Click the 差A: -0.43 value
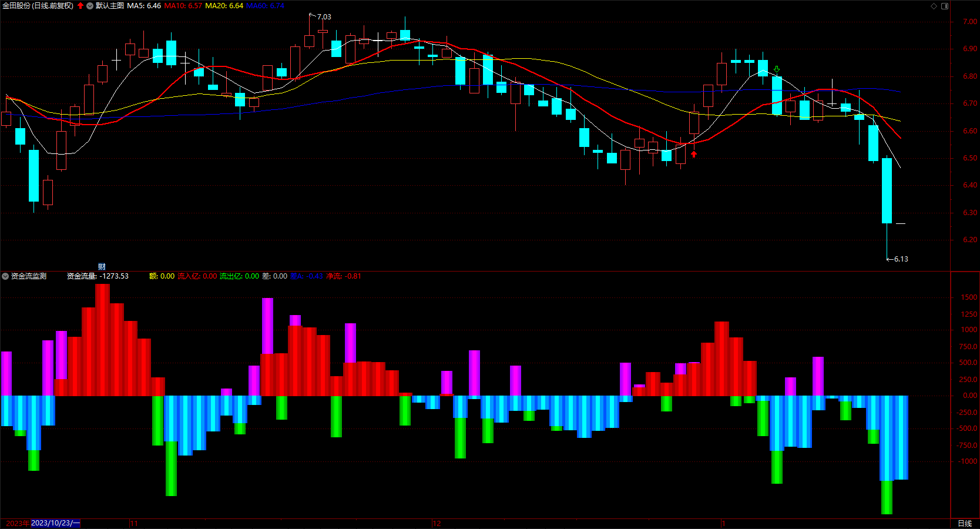Viewport: 980px width, 529px height. (x=307, y=276)
